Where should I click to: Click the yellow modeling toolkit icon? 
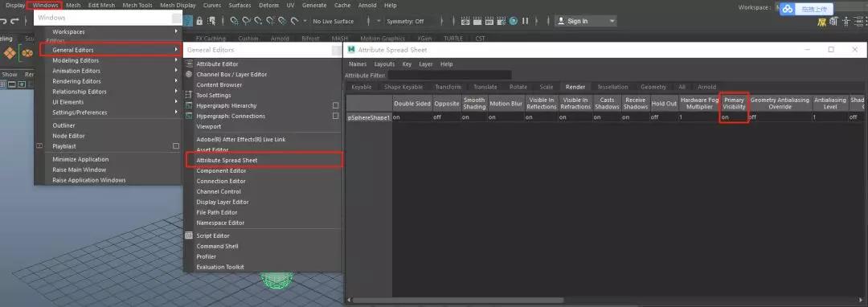point(822,23)
